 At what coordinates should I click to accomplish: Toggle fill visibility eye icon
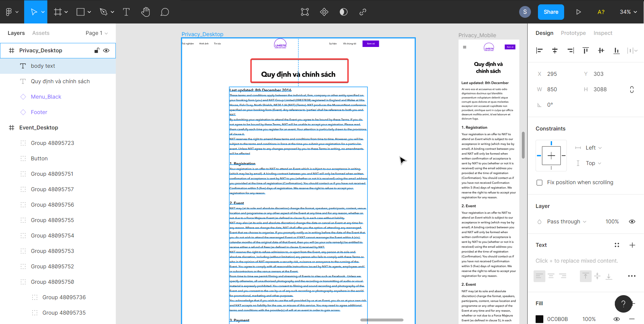click(x=616, y=319)
